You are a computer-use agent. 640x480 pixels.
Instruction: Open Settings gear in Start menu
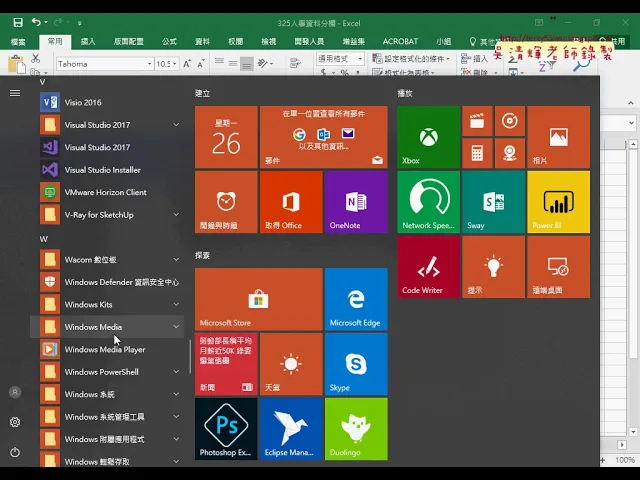tap(15, 422)
